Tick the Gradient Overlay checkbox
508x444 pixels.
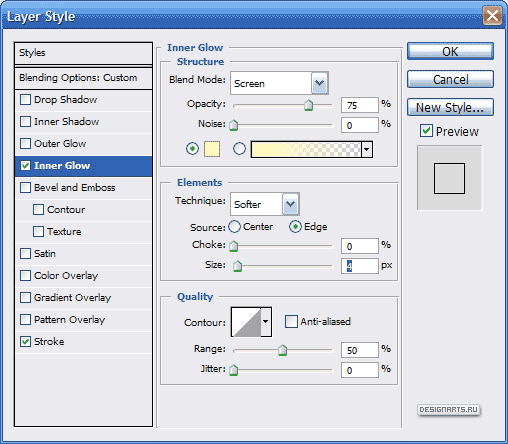tap(25, 298)
